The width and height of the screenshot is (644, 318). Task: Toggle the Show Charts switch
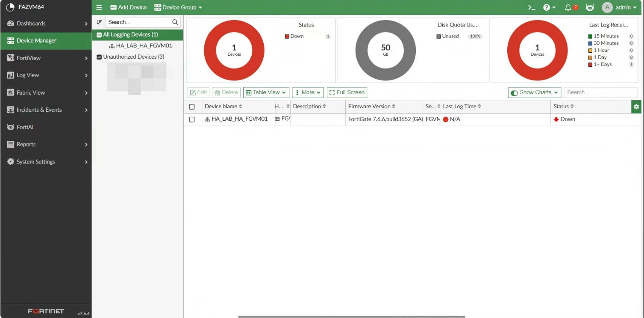point(515,92)
